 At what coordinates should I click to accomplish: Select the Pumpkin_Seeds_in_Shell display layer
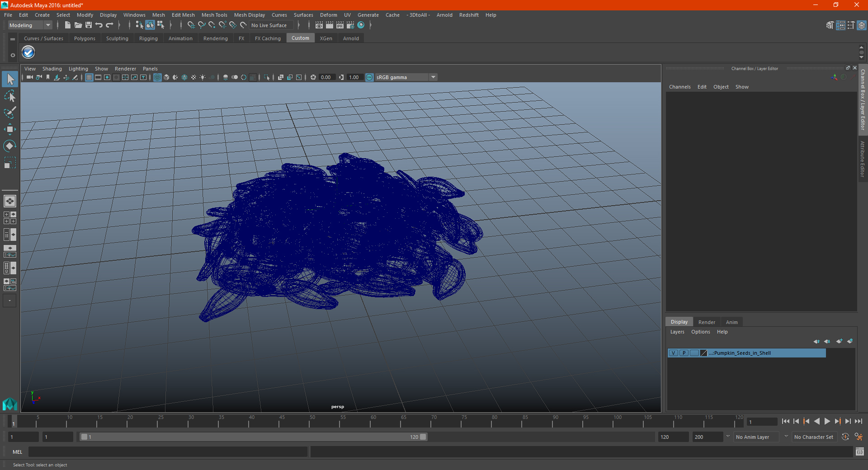tap(747, 353)
